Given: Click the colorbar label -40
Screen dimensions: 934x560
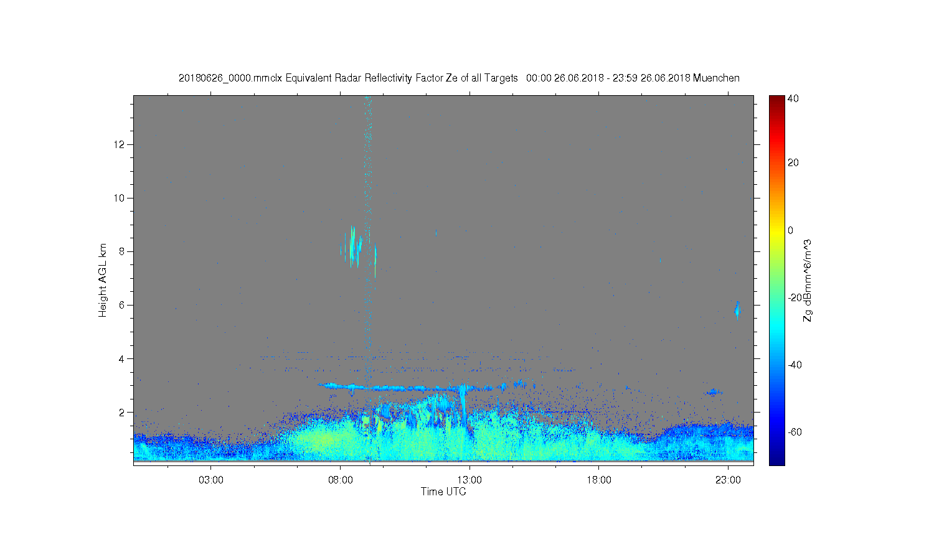Looking at the screenshot, I should coord(795,365).
